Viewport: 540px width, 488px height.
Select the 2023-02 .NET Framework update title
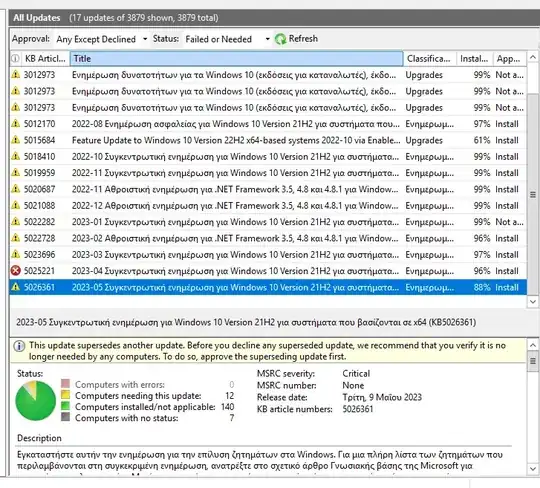point(235,238)
